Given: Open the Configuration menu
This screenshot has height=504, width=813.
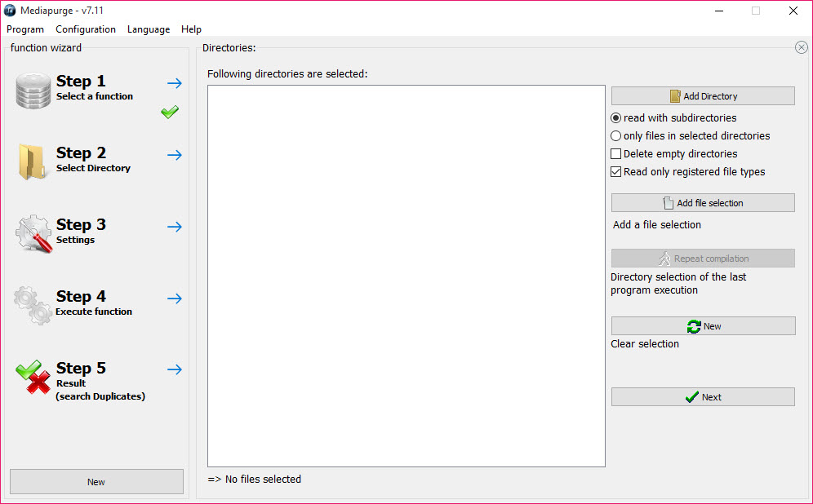Looking at the screenshot, I should (x=86, y=29).
